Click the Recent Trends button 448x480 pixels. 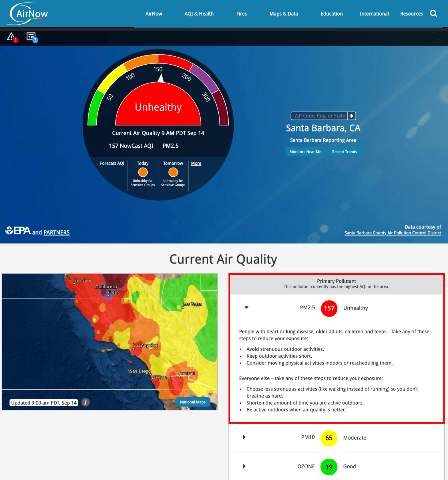[x=344, y=152]
